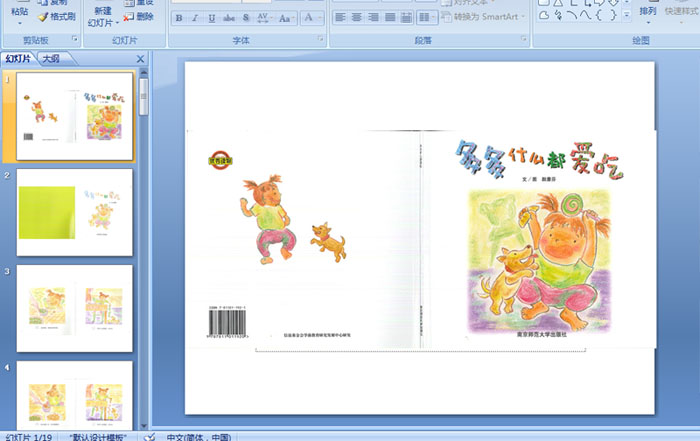
Task: Select slide 3 thumbnail
Action: coord(75,308)
